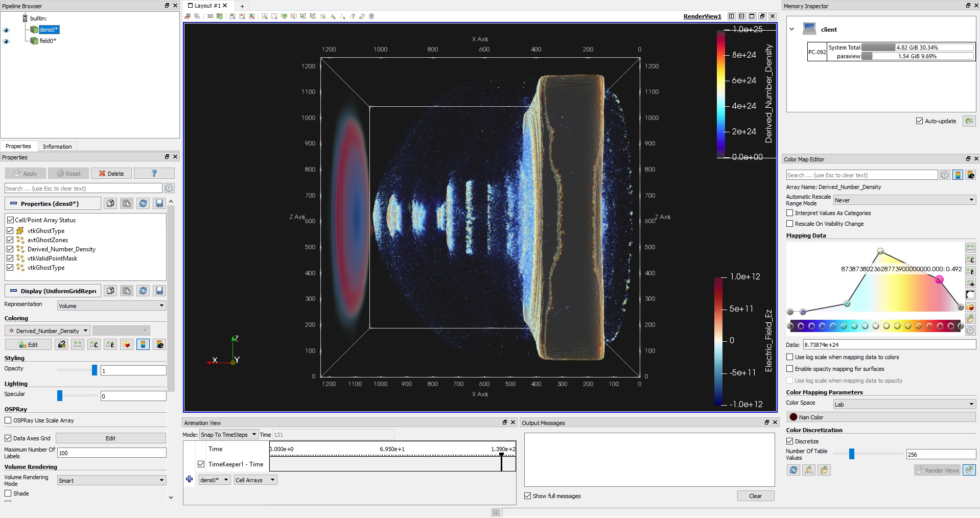
Task: Switch to Properties tab
Action: [x=18, y=146]
